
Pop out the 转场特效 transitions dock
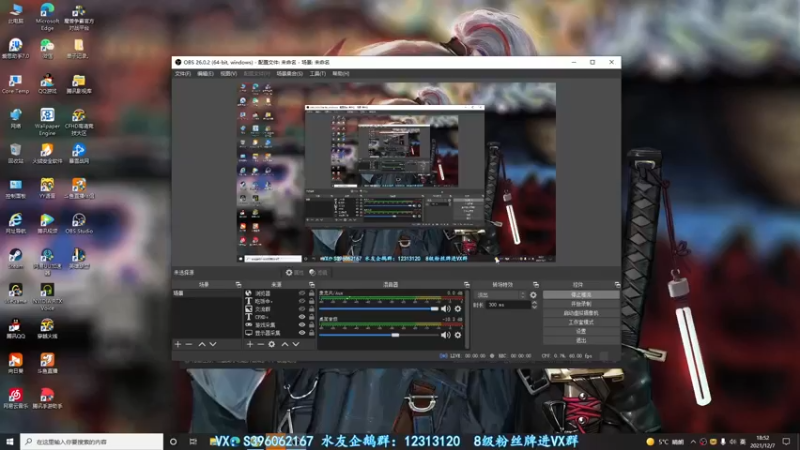click(x=535, y=285)
